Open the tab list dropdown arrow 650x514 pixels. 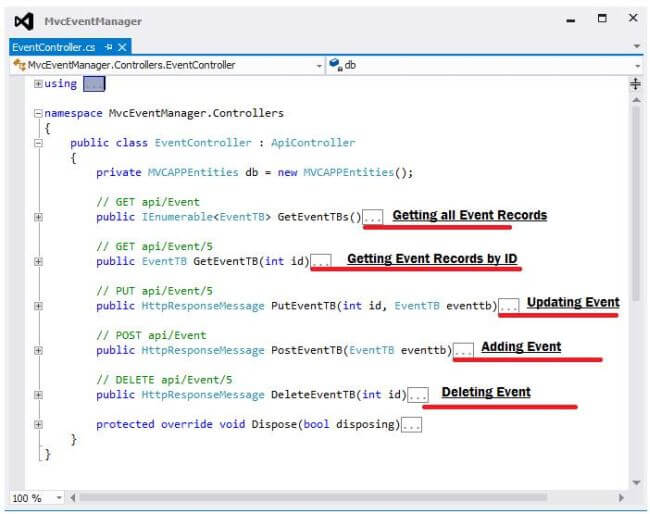637,46
